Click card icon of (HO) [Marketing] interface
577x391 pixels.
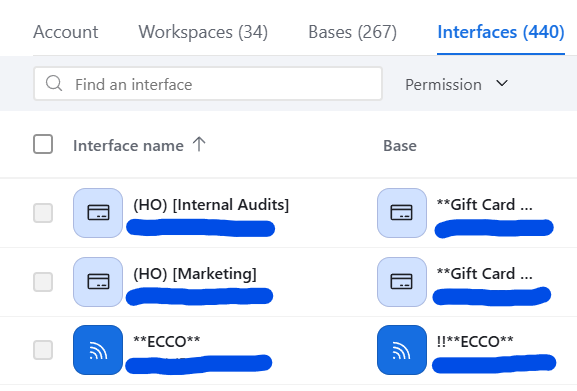pos(98,282)
